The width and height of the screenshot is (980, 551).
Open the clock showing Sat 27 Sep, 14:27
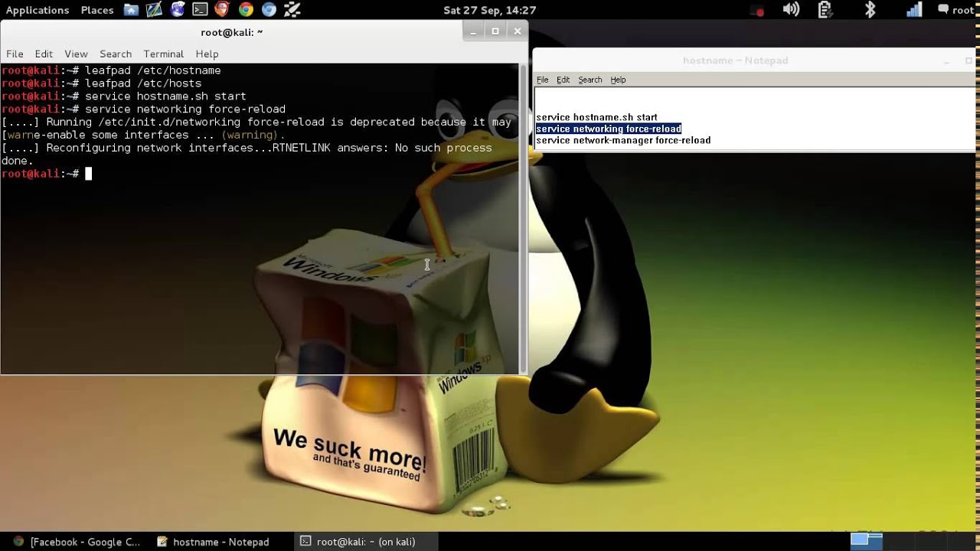pos(489,10)
